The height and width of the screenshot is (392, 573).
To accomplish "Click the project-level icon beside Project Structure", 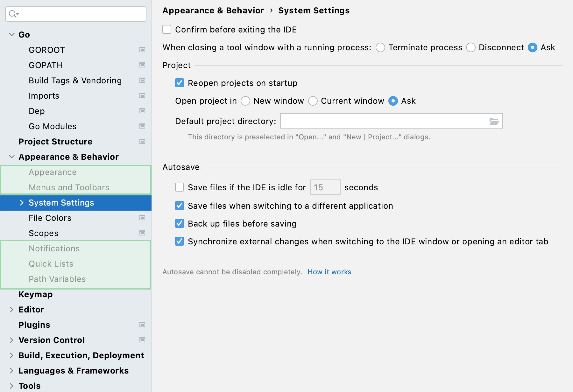I will (142, 141).
